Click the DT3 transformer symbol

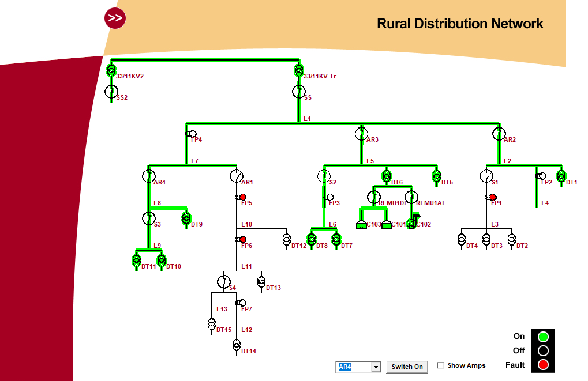pyautogui.click(x=486, y=240)
